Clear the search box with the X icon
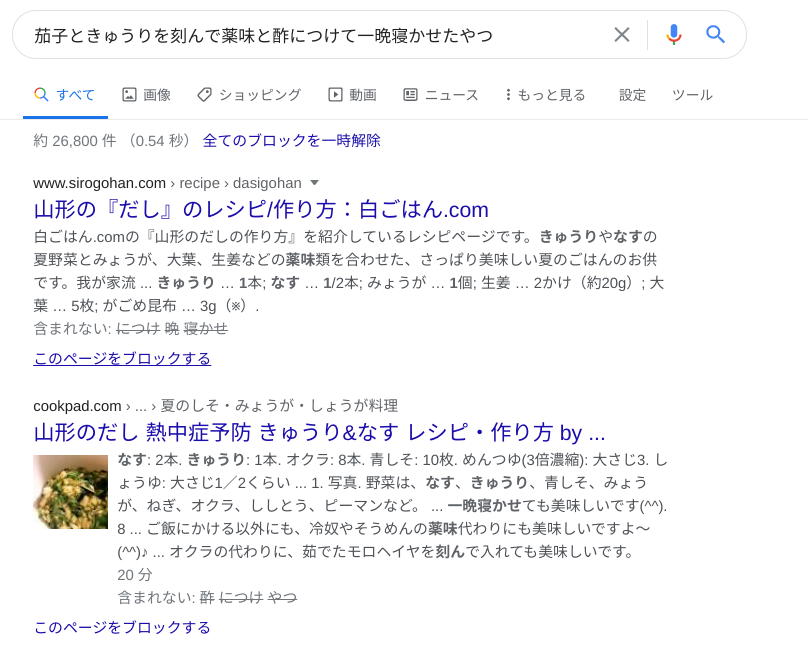808x658 pixels. [621, 35]
